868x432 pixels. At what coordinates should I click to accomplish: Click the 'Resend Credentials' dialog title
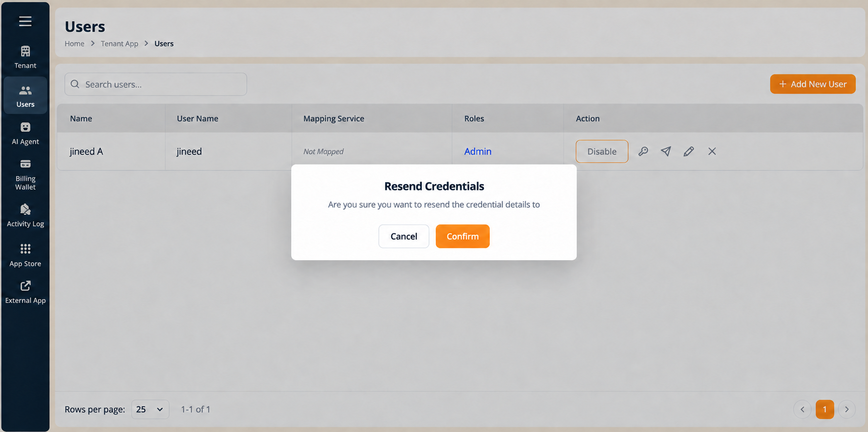pos(434,186)
